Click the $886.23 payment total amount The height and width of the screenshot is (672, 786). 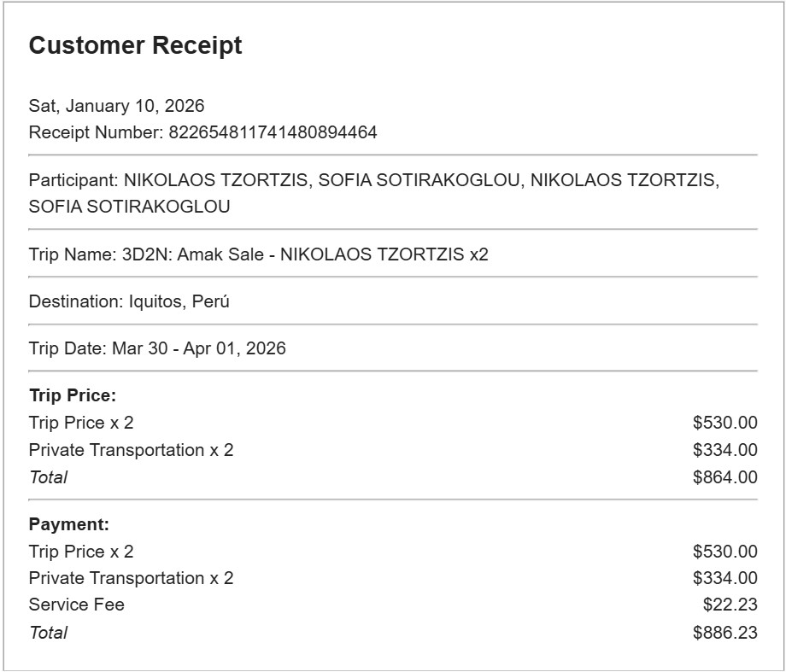pyautogui.click(x=724, y=633)
